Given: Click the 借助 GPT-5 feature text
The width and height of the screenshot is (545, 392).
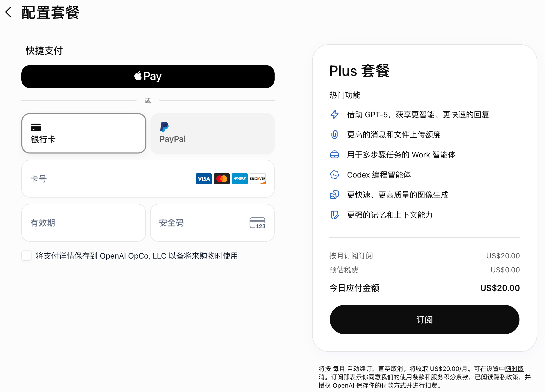Looking at the screenshot, I should (418, 114).
